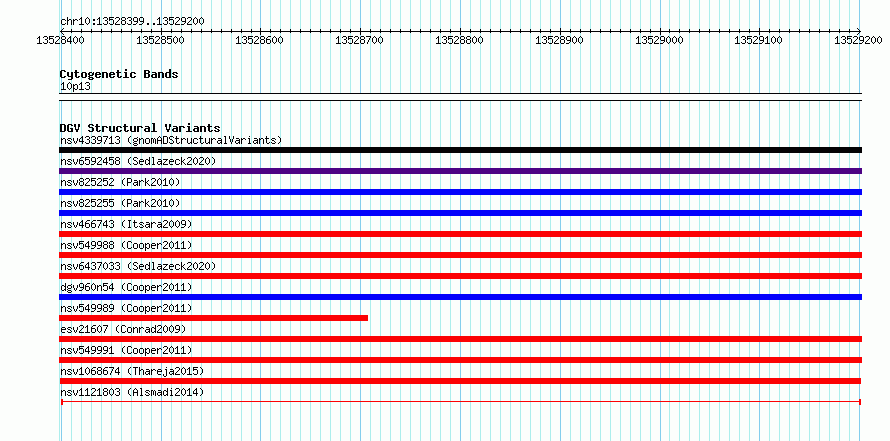Image resolution: width=890 pixels, height=441 pixels.
Task: Select the purple nsv6592458 variant bar
Action: click(x=460, y=171)
